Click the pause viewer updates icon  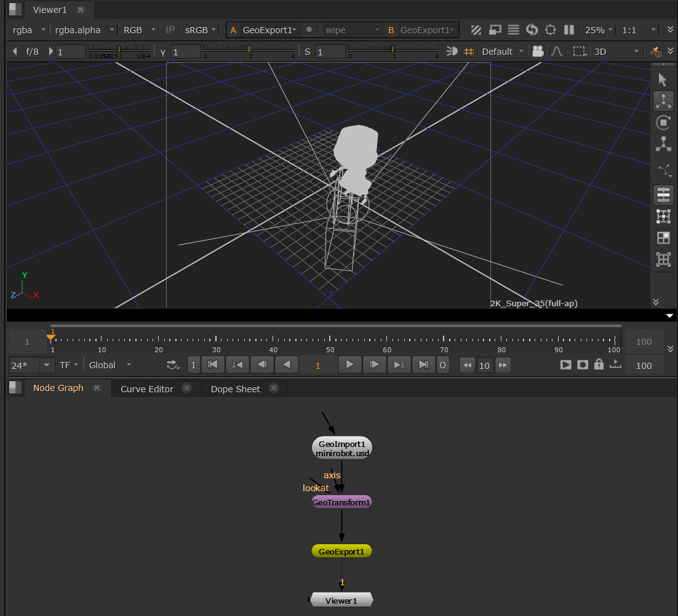pos(569,30)
